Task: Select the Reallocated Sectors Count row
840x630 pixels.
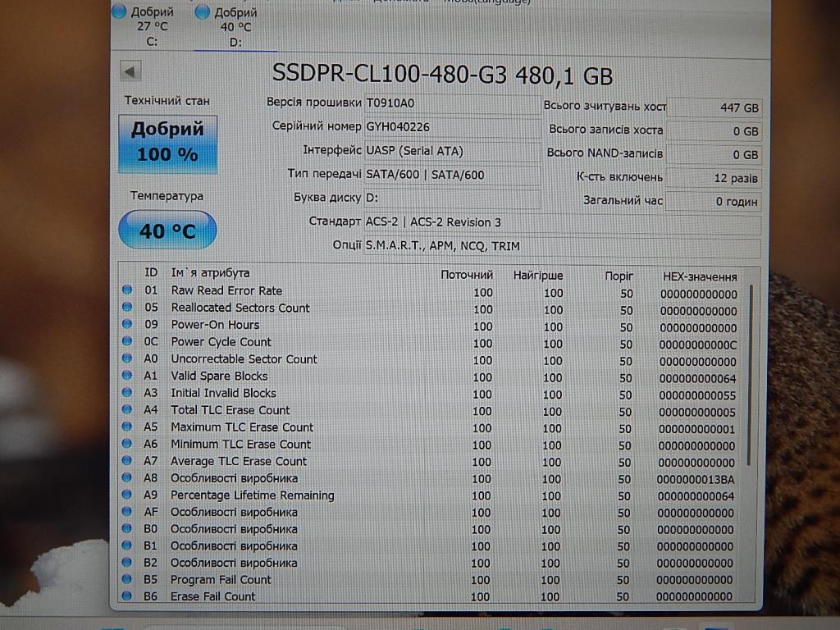Action: click(240, 308)
